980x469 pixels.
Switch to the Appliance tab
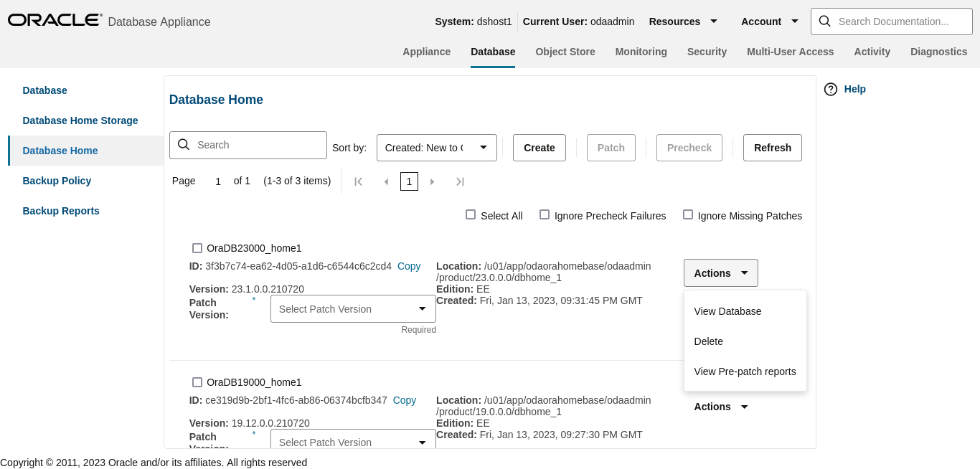(x=427, y=52)
